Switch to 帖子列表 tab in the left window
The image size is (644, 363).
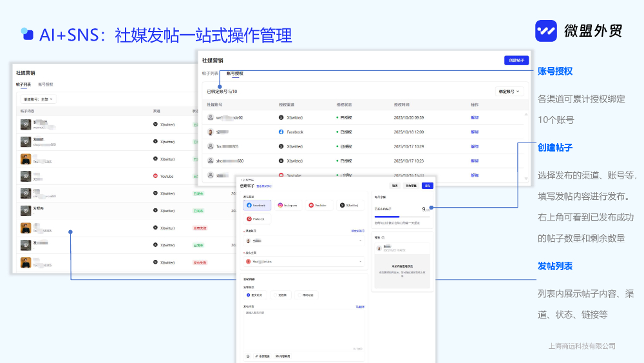[23, 84]
